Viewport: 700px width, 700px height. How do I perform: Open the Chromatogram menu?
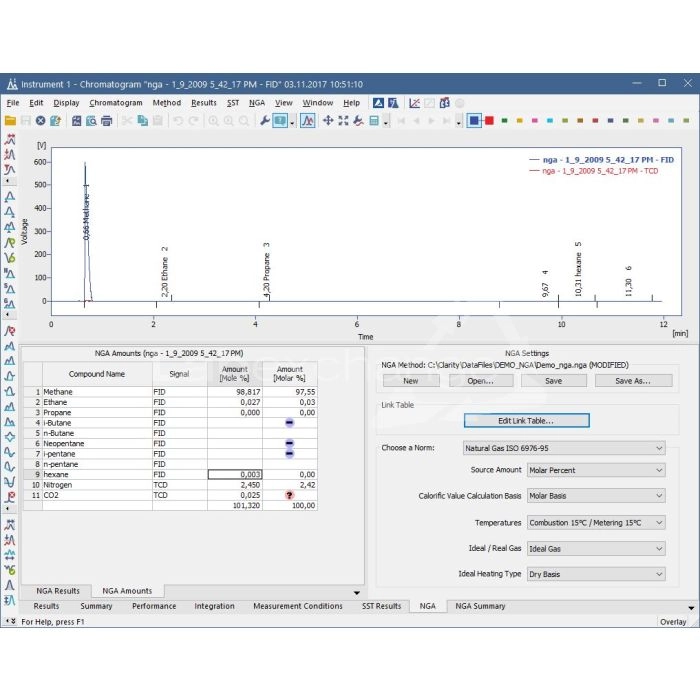click(x=115, y=103)
